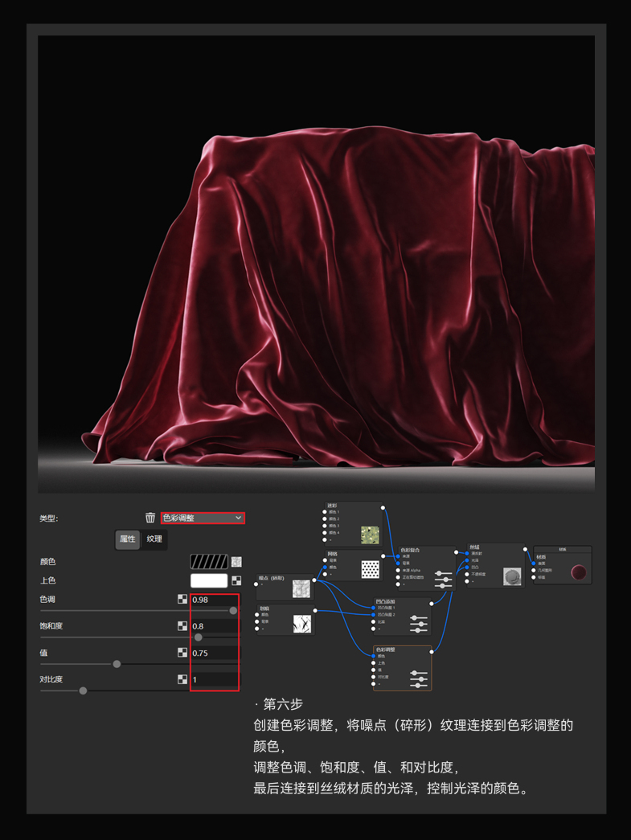Click the 色调 value field showing 0.98

(x=214, y=600)
